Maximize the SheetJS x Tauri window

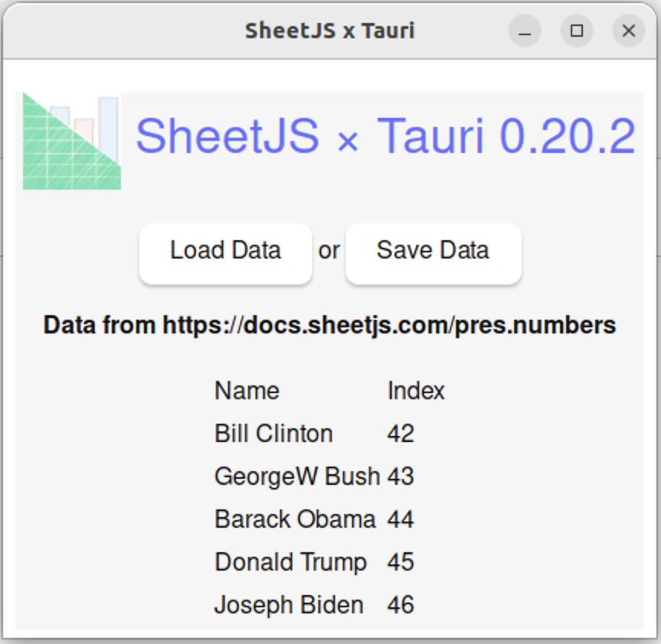coord(577,31)
